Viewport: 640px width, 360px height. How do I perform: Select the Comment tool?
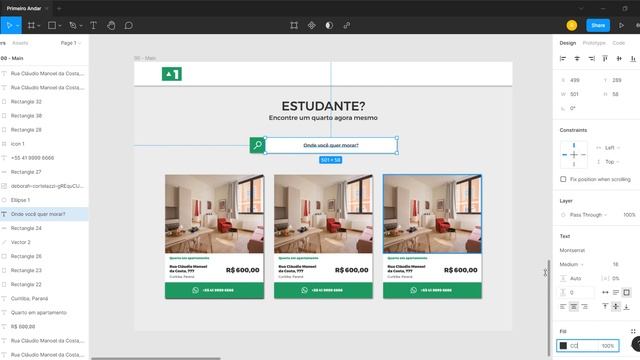pos(129,25)
